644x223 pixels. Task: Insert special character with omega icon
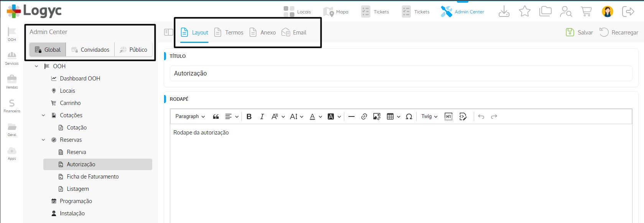click(409, 116)
